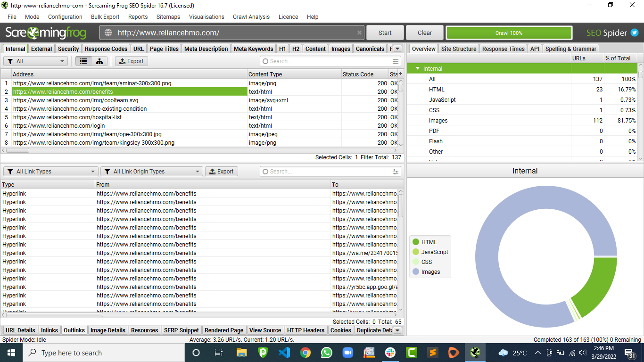Open the File menu
The height and width of the screenshot is (362, 644).
12,16
